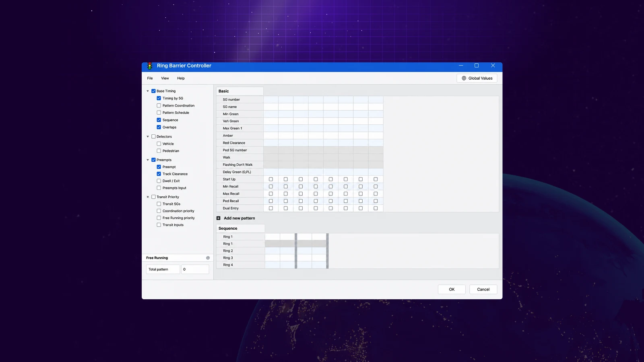Collapse the Base Timing tree group
The width and height of the screenshot is (644, 362).
click(x=148, y=91)
